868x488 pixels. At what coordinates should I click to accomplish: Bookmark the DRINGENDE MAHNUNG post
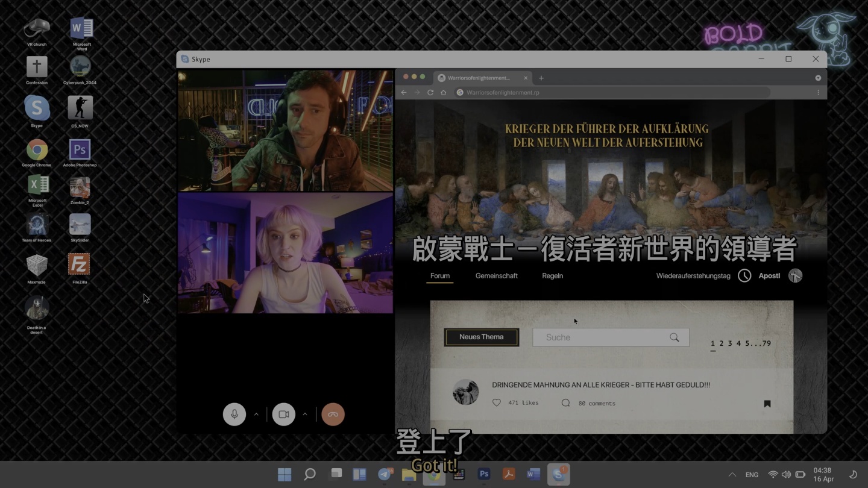[767, 404]
